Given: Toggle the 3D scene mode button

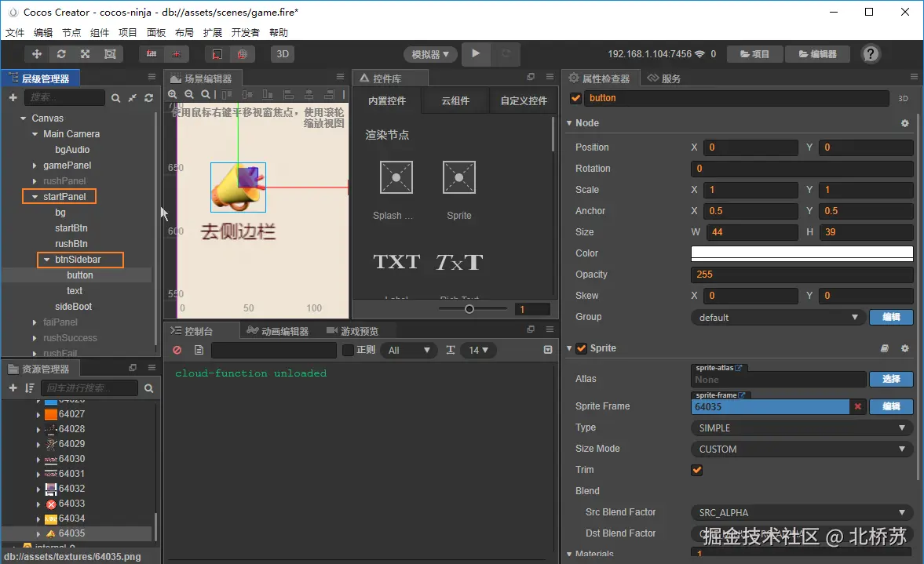Looking at the screenshot, I should (283, 54).
